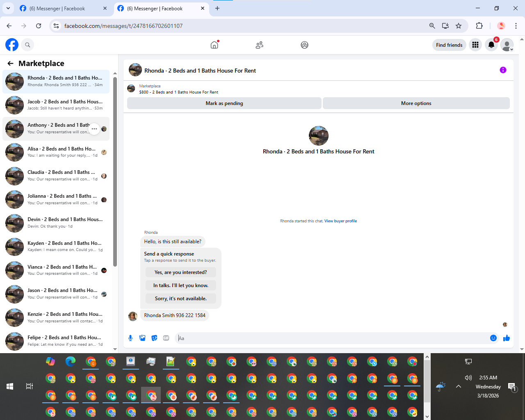Choose a GIF in message composer
Image resolution: width=525 pixels, height=420 pixels.
coord(166,338)
